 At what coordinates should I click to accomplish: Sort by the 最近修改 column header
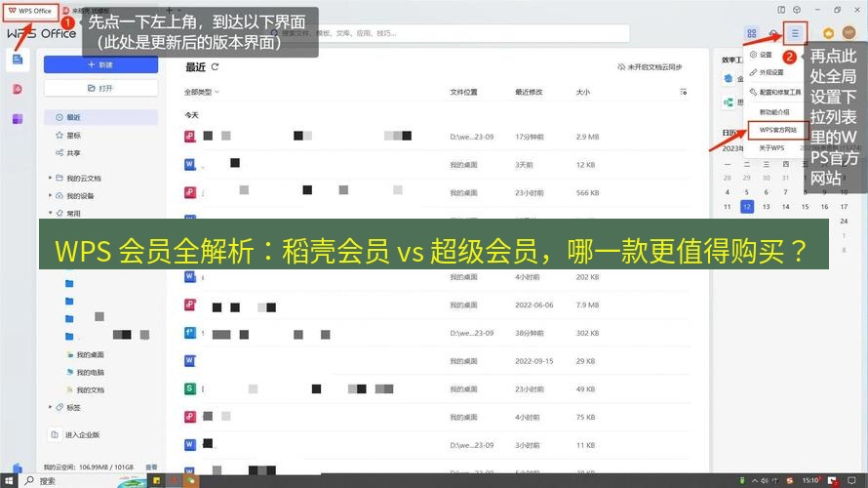[x=529, y=92]
